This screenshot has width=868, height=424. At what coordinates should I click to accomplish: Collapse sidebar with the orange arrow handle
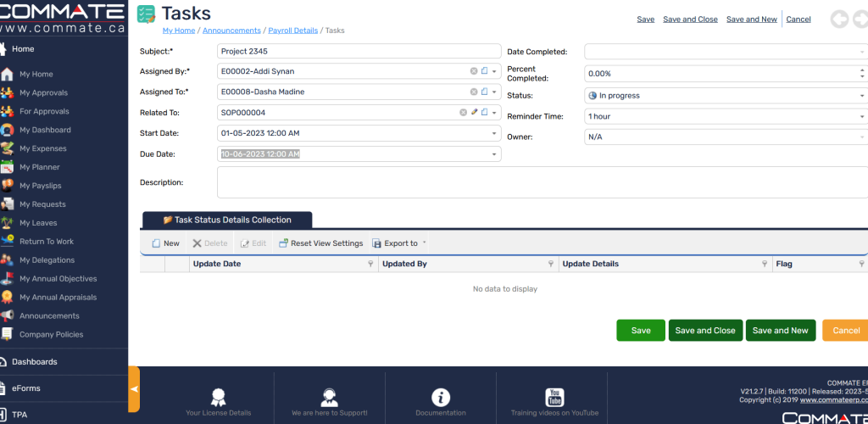coord(134,389)
